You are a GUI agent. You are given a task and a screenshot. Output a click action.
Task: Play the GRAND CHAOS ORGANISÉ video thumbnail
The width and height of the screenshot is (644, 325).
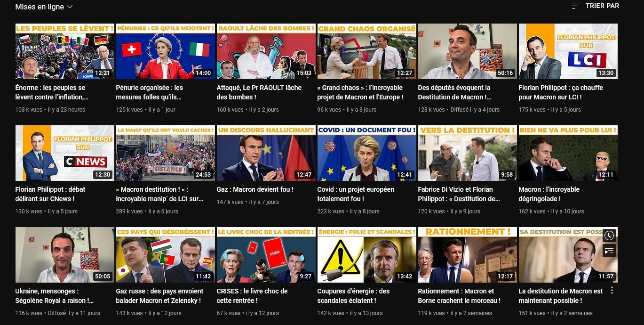point(367,51)
